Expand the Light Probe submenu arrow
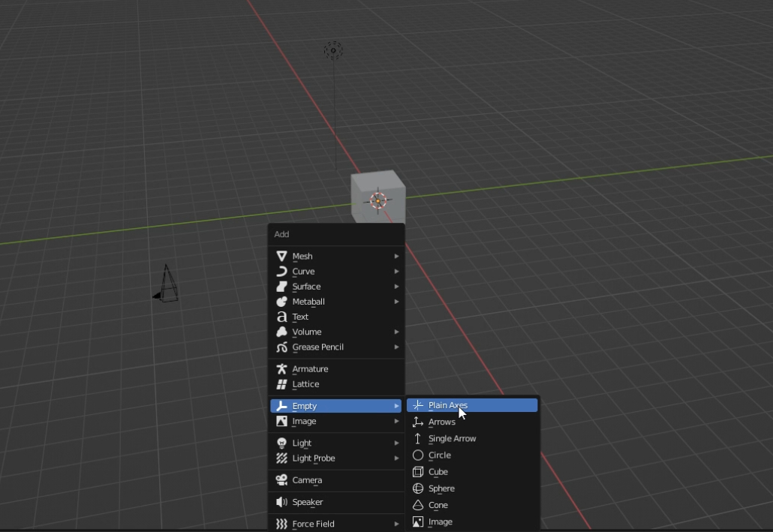 coord(396,458)
